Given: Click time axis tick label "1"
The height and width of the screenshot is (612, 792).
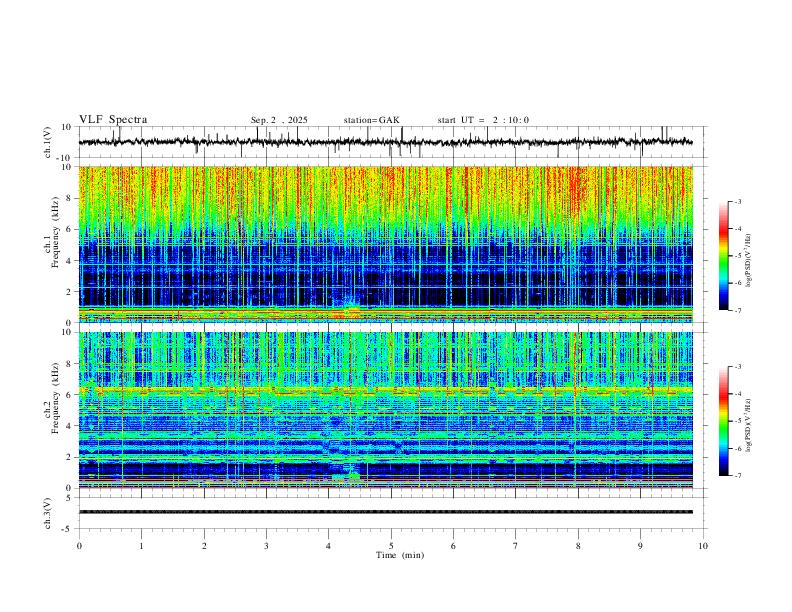Looking at the screenshot, I should [141, 546].
